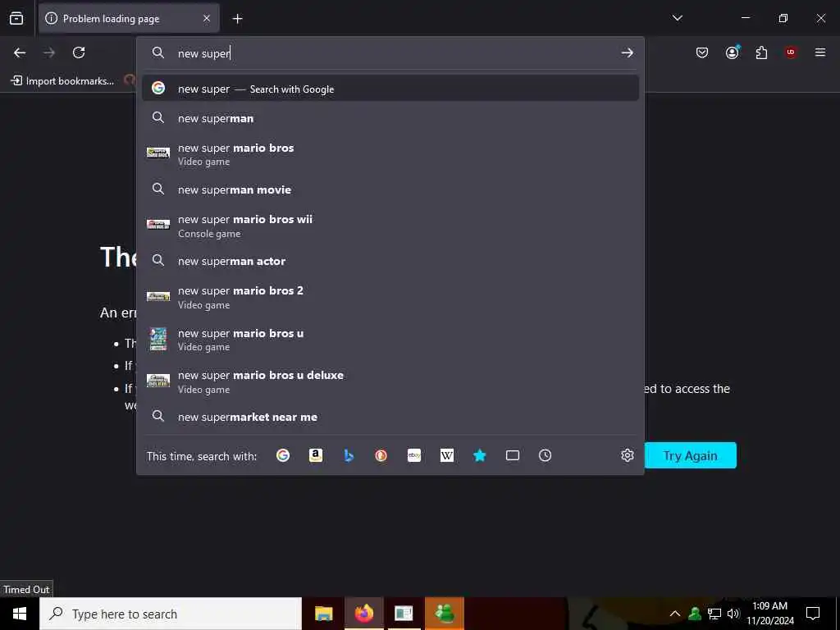Open Firefox View icon in tab strip
The height and width of the screenshot is (630, 840).
click(16, 19)
